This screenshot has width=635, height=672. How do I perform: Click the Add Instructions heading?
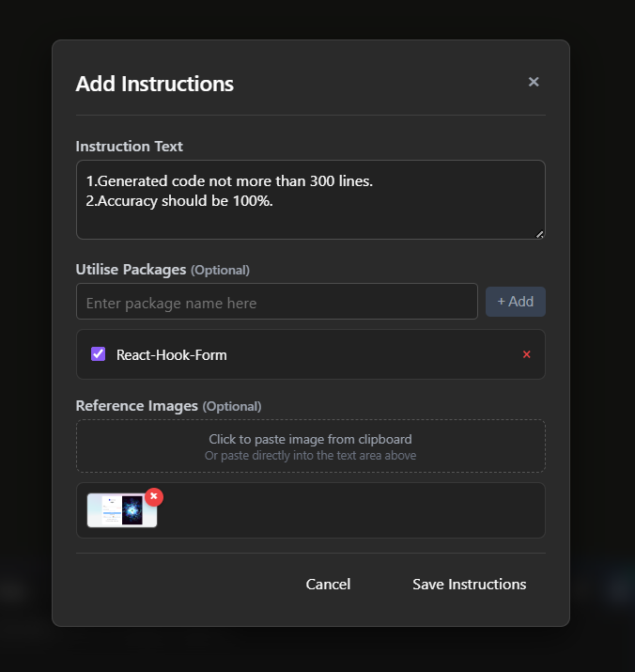click(x=155, y=84)
